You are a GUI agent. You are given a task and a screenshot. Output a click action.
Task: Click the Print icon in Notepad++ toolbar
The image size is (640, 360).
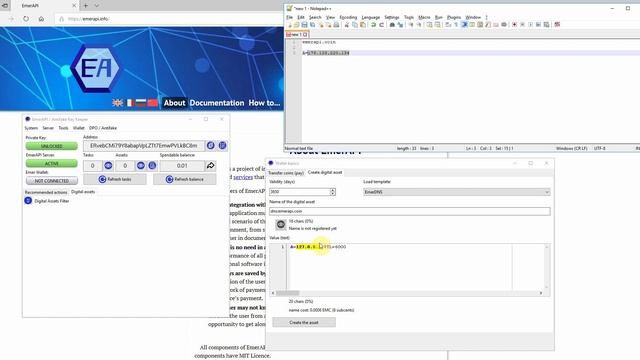[x=336, y=25]
